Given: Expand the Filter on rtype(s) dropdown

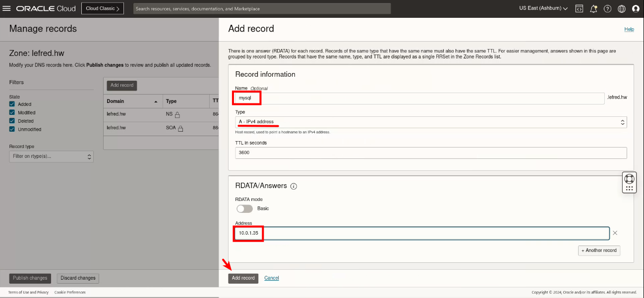Looking at the screenshot, I should (52, 156).
